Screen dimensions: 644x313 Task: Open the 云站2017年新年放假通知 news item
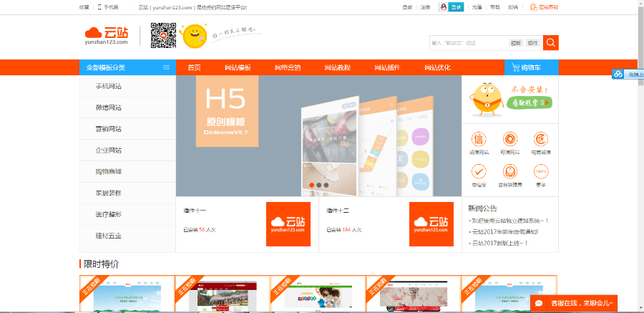[x=504, y=232]
